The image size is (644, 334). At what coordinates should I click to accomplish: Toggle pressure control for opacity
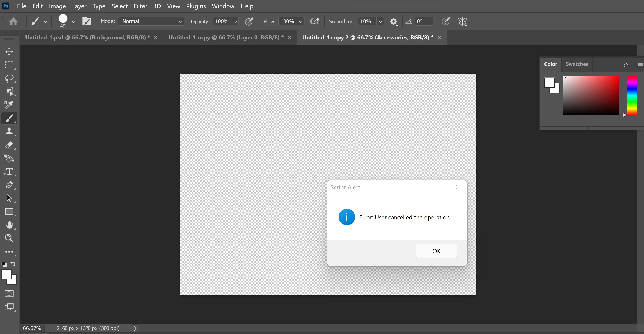pos(249,21)
